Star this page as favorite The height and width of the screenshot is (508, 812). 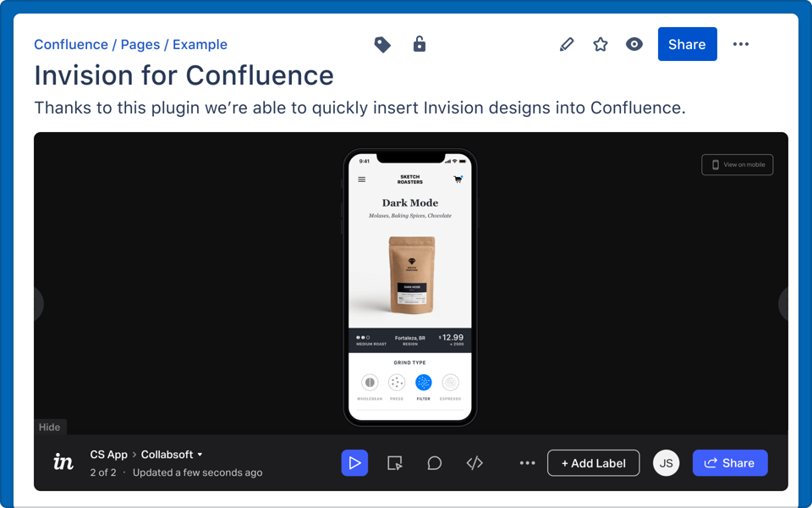pyautogui.click(x=601, y=45)
